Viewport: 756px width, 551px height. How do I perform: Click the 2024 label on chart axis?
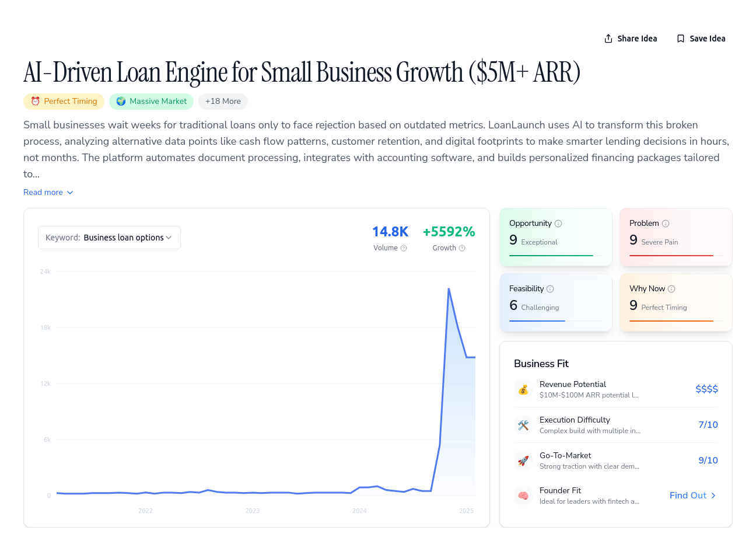click(x=359, y=511)
